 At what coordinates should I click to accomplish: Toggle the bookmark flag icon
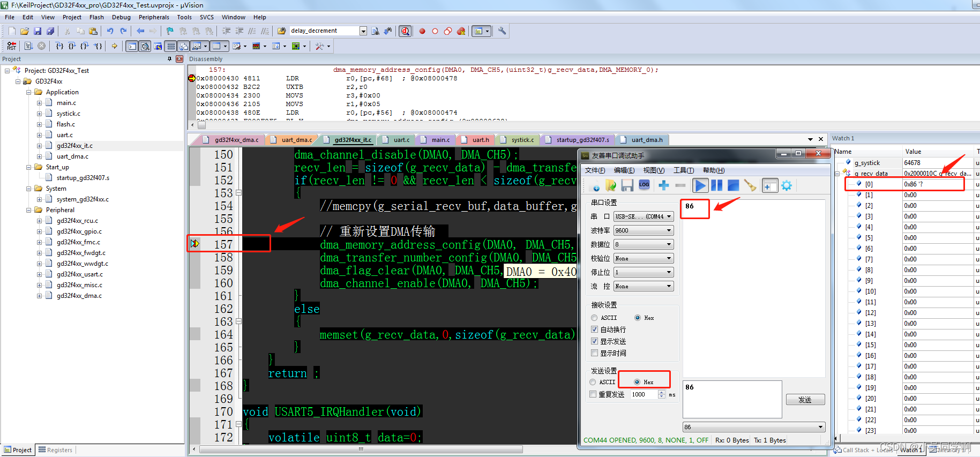click(x=170, y=31)
